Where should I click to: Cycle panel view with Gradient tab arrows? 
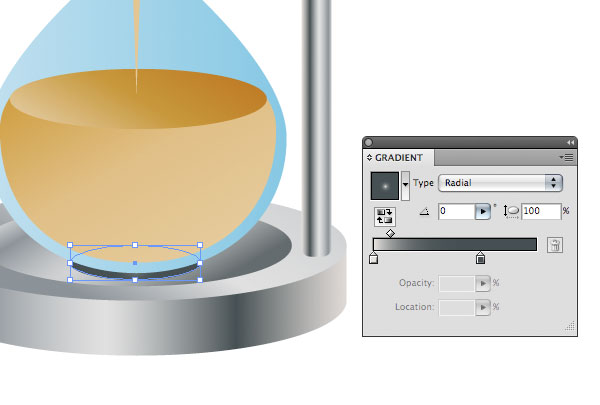pos(369,157)
